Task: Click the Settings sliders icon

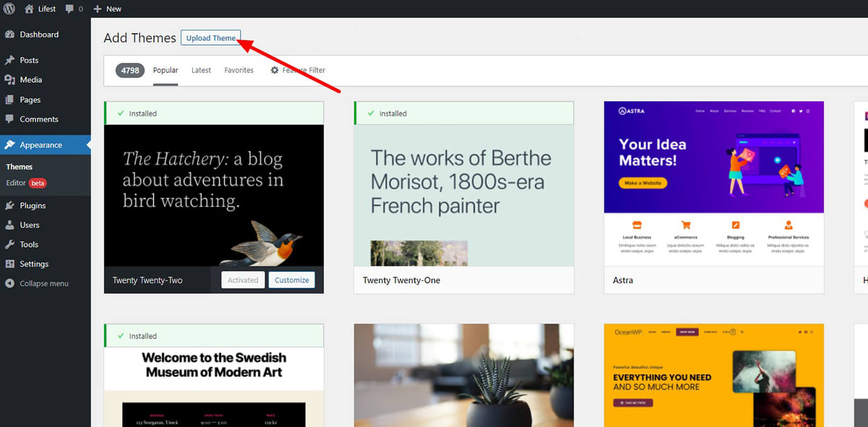Action: [x=9, y=265]
